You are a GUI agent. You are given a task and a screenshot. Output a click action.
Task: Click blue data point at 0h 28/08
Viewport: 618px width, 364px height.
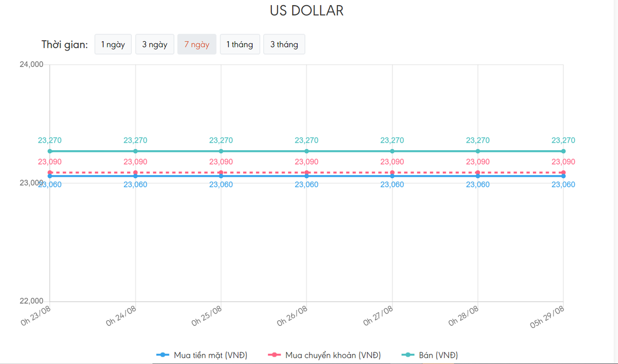[x=478, y=176]
